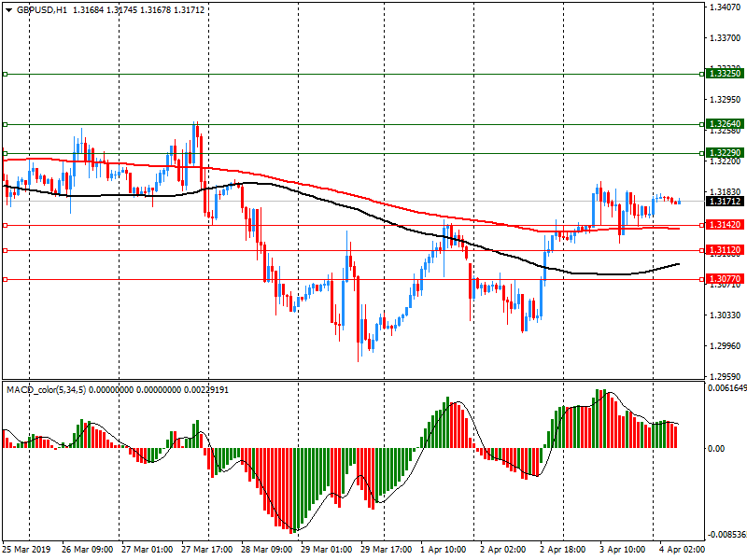Click the left handle of the 1.31420 line
Image resolution: width=747 pixels, height=560 pixels.
pos(5,225)
